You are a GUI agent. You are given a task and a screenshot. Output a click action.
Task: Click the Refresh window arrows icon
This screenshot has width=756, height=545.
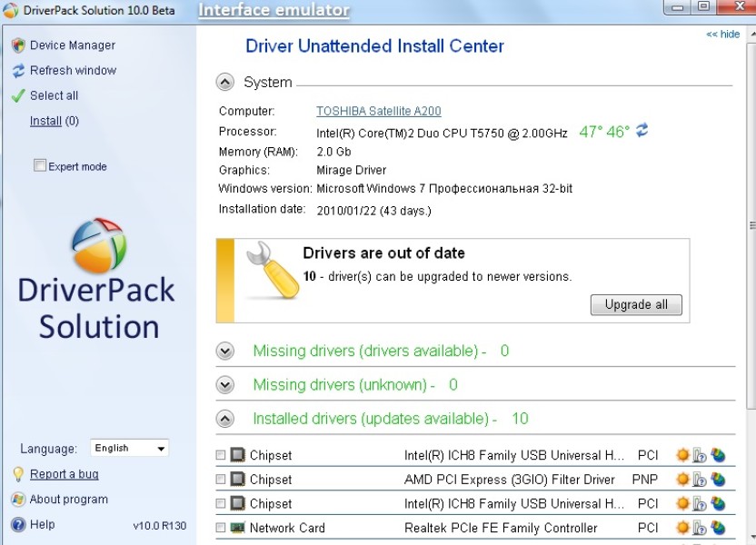pyautogui.click(x=18, y=70)
